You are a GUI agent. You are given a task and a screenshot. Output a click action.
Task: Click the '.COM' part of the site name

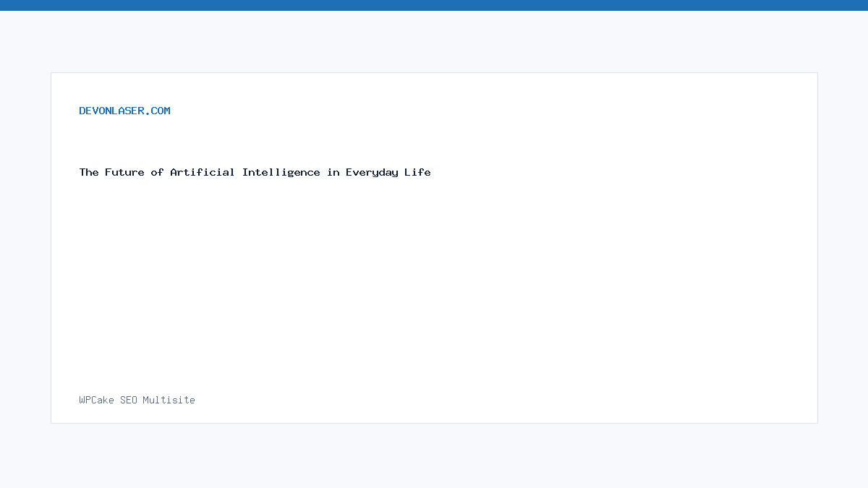click(158, 111)
